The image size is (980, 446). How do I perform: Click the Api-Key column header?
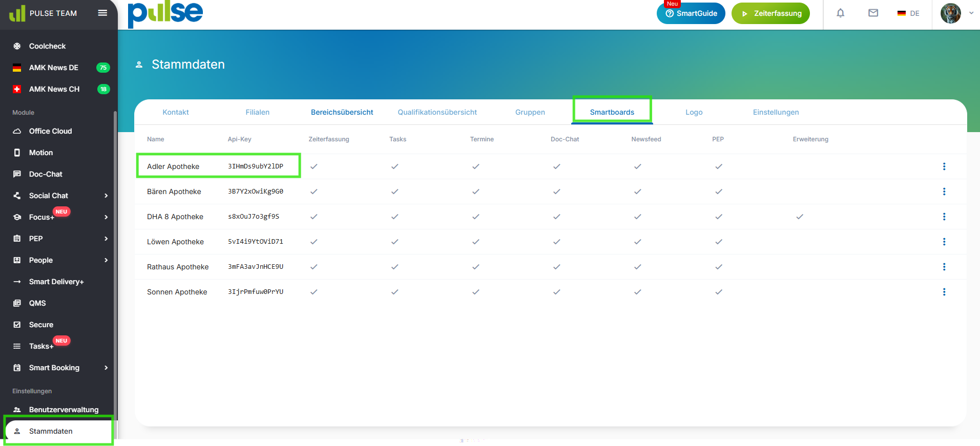240,139
